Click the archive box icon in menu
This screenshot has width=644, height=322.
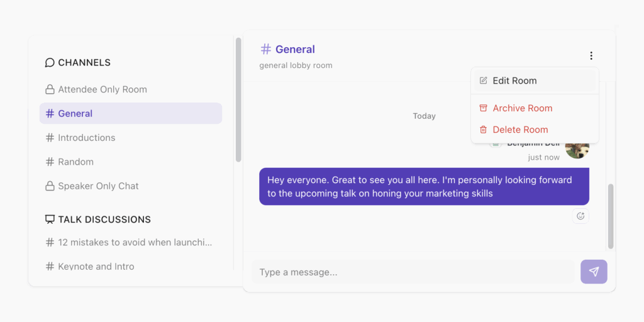coord(483,108)
